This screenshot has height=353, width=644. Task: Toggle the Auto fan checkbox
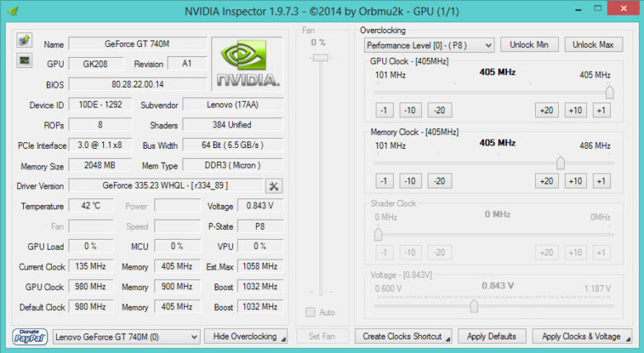(x=310, y=312)
